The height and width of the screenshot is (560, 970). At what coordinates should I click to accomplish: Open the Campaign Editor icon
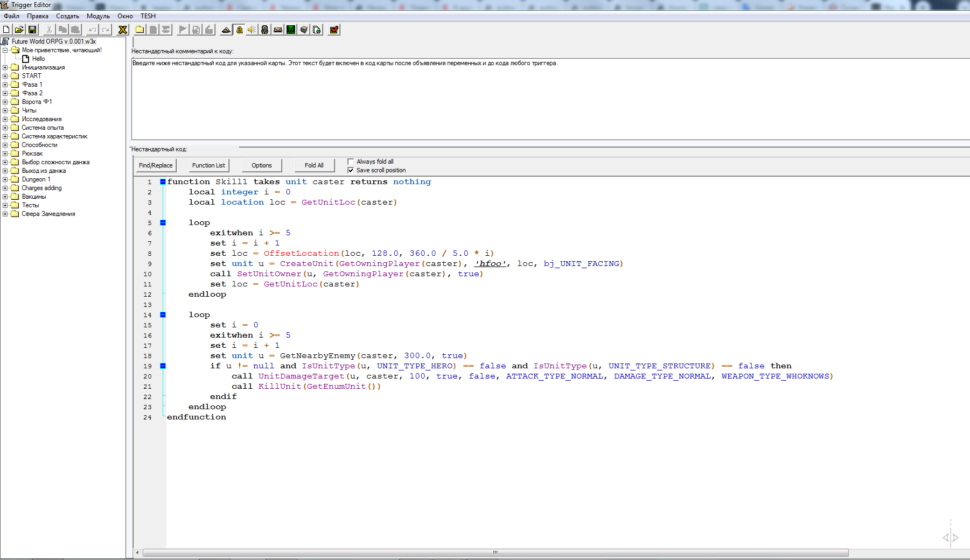278,30
